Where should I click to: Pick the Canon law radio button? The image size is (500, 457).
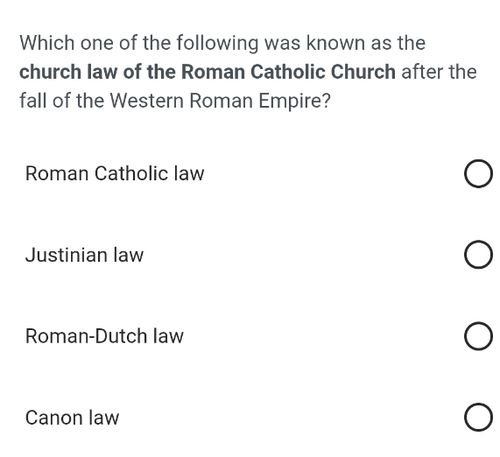[478, 417]
